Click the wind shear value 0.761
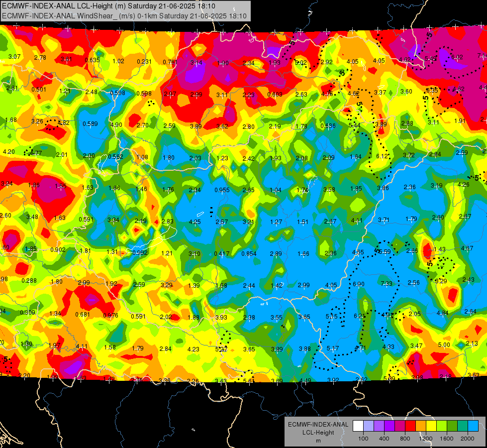This screenshot has width=487, height=448. pos(170,62)
